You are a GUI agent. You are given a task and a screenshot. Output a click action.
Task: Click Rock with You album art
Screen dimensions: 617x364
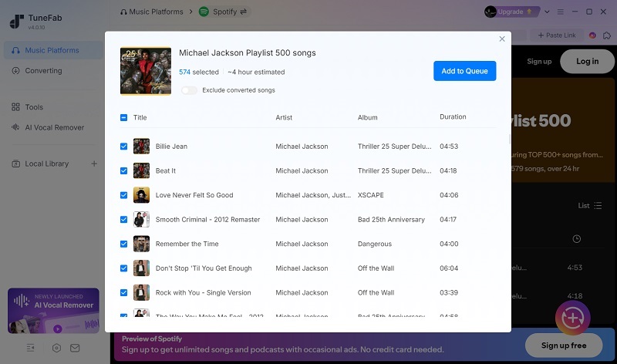point(141,293)
